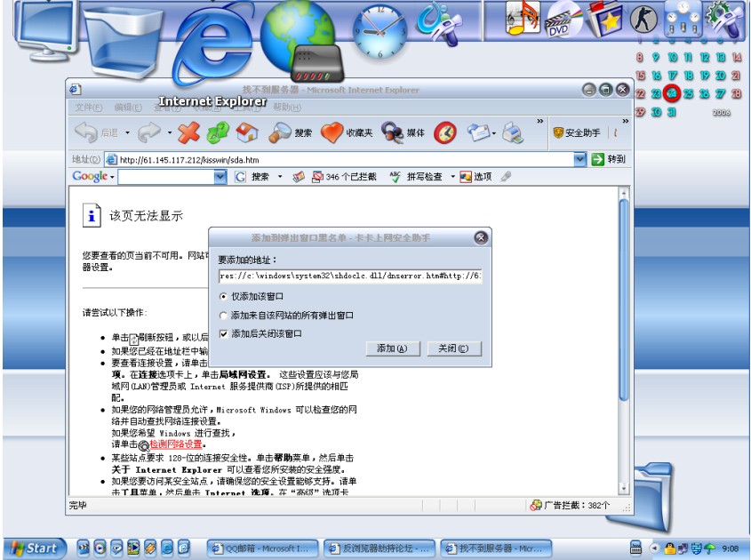This screenshot has height=560, width=751.
Task: Switch to 找不到服务器 taskbar window
Action: [x=496, y=548]
